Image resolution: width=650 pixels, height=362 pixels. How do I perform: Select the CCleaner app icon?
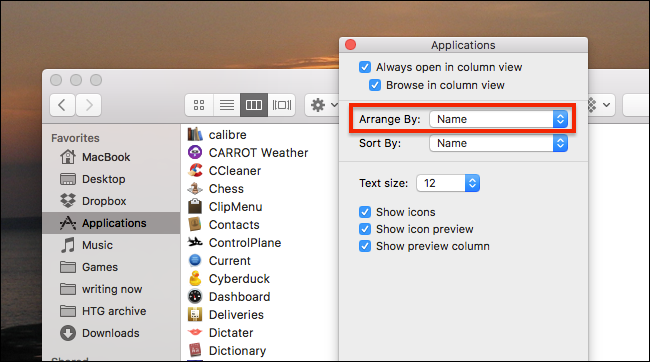pos(195,170)
